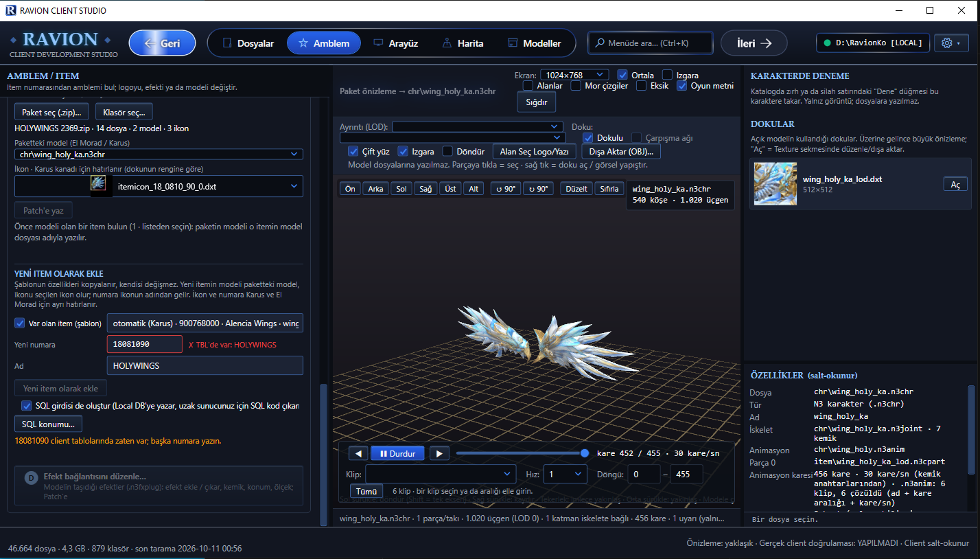
Task: Click the Ad field containing HOLYWINGS
Action: click(x=205, y=365)
